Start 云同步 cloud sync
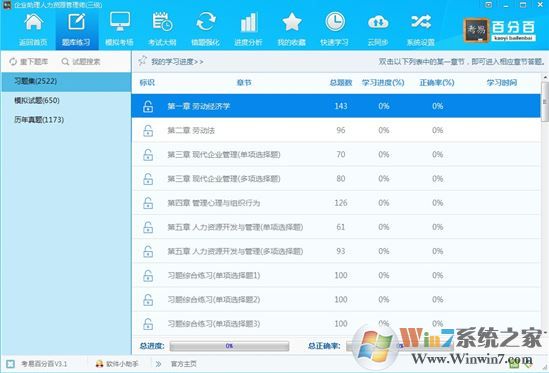Screen dimensions: 549x373 point(378,30)
